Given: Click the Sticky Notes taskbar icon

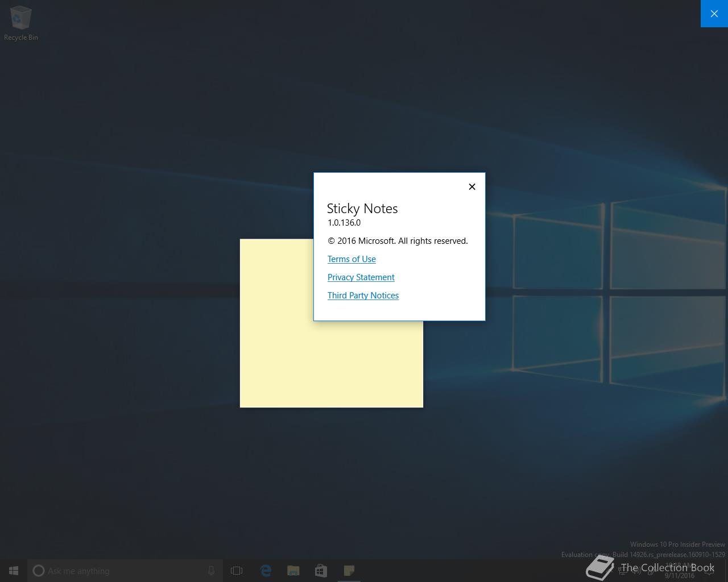Looking at the screenshot, I should pos(349,571).
